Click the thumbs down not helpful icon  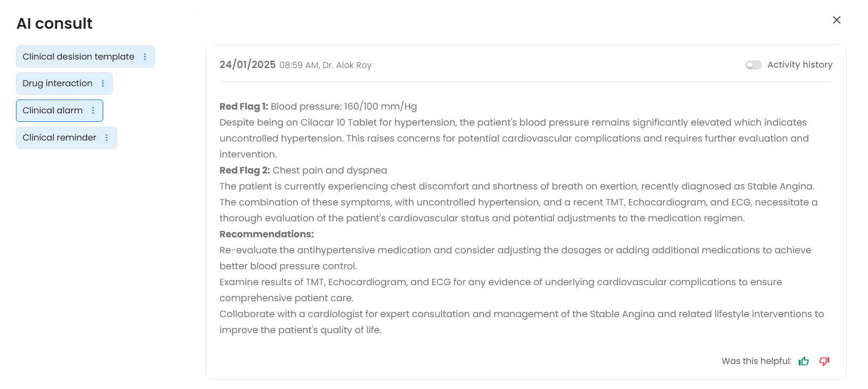[x=824, y=361]
